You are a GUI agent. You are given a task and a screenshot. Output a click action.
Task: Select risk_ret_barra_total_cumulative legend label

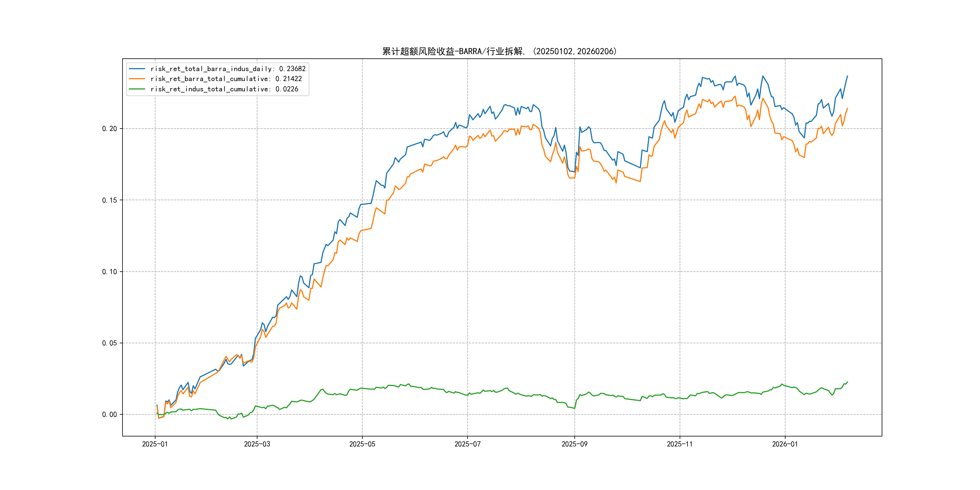226,79
